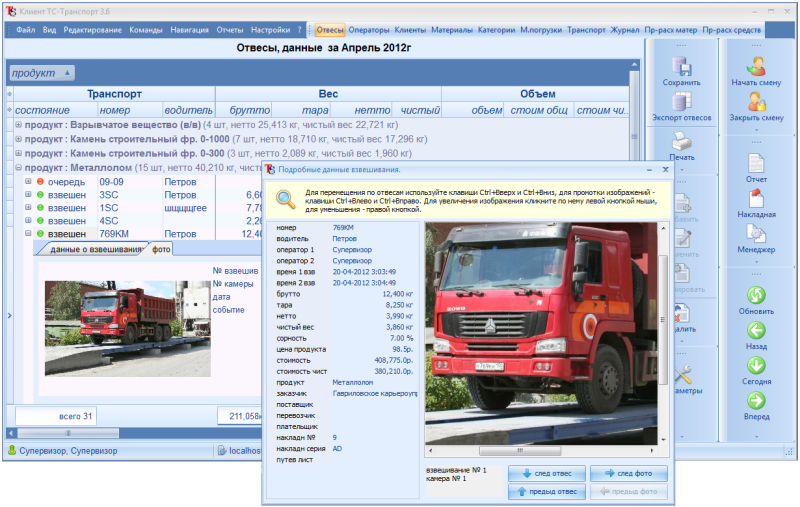Screen dimensions: 800x507
Task: Click the Сохранить save icon
Action: [682, 66]
